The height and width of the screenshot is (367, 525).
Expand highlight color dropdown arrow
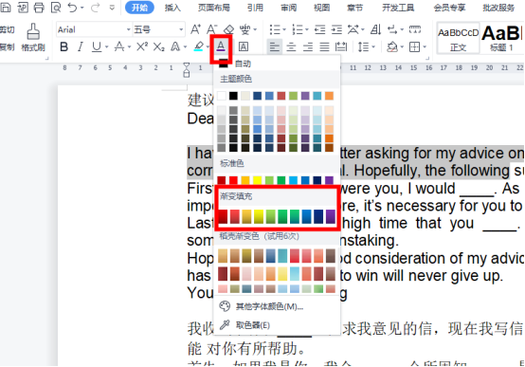click(208, 47)
